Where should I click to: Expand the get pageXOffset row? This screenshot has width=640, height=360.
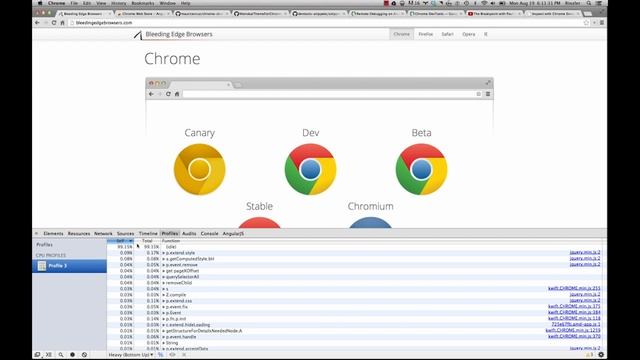(164, 271)
